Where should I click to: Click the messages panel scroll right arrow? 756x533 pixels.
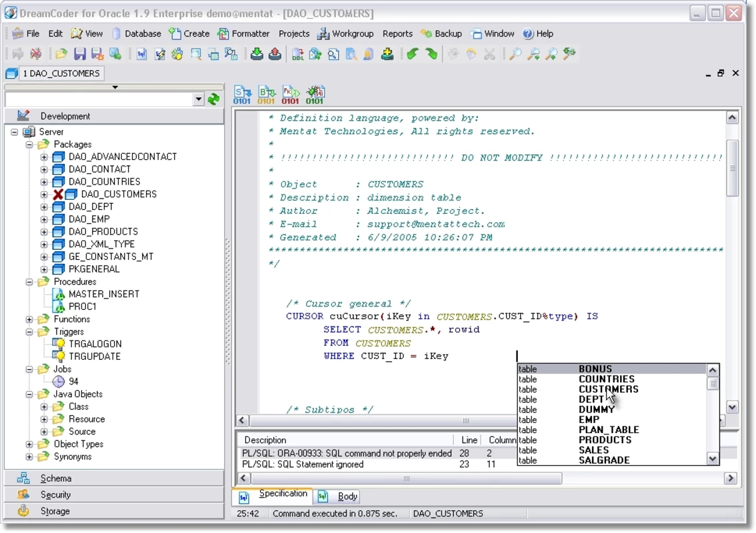click(x=731, y=478)
